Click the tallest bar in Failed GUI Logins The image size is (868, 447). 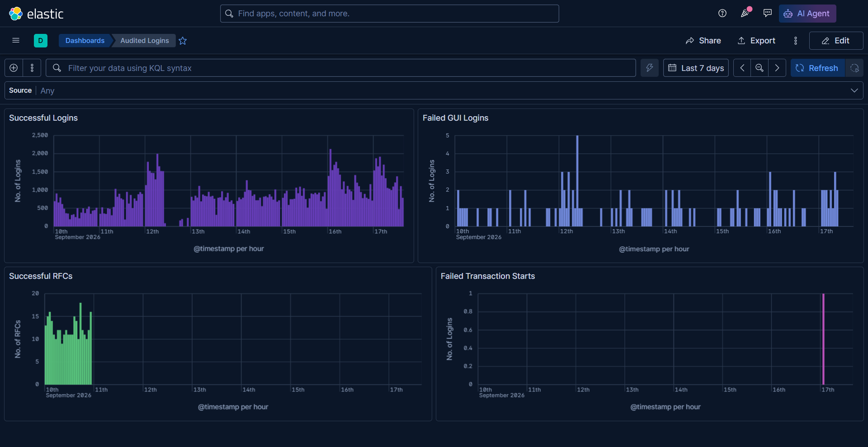[577, 181]
